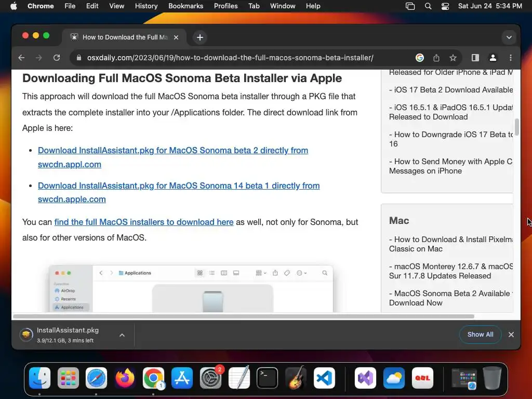Open Spotlight search in menu bar

[x=428, y=6]
